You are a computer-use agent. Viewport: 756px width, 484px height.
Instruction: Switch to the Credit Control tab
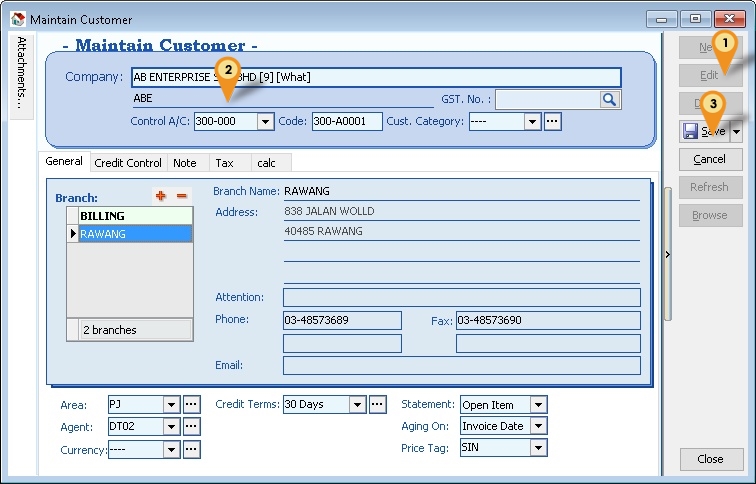(128, 163)
